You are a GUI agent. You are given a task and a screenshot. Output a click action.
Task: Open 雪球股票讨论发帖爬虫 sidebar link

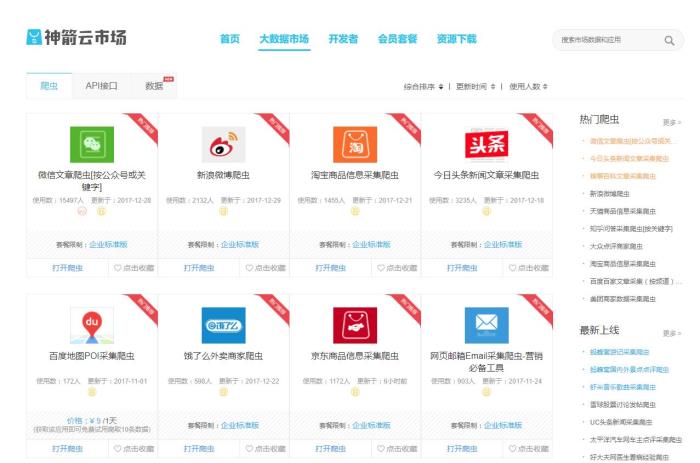[623, 405]
